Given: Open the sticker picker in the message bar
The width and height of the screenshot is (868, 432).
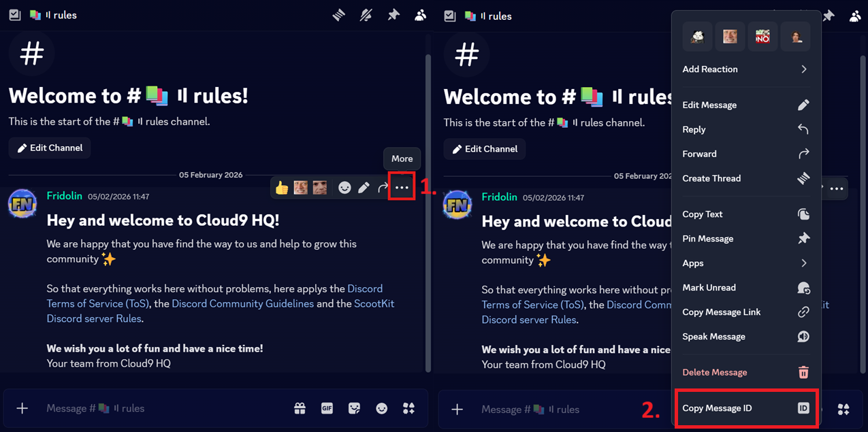Looking at the screenshot, I should pyautogui.click(x=354, y=408).
